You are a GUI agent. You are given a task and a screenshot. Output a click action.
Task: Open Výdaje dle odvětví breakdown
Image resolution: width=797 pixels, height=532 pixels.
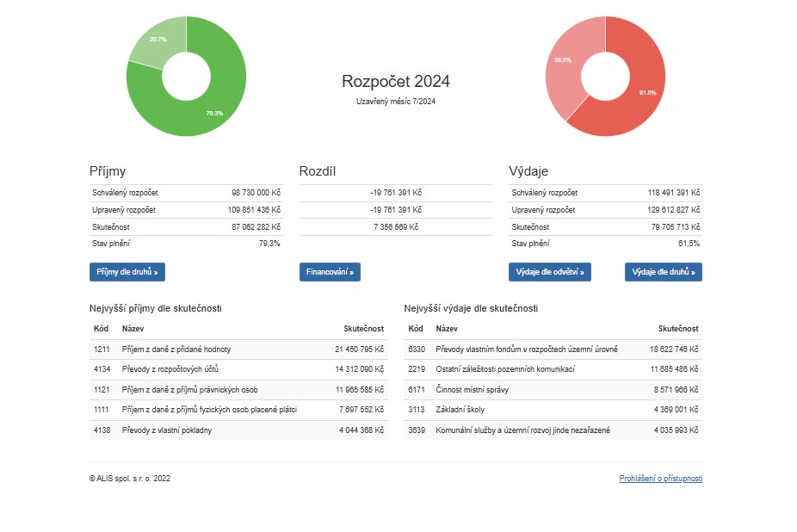(549, 272)
